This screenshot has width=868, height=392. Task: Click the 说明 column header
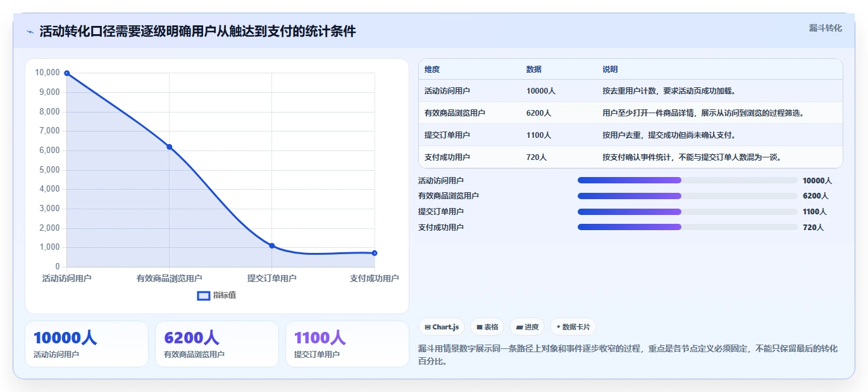pyautogui.click(x=611, y=70)
